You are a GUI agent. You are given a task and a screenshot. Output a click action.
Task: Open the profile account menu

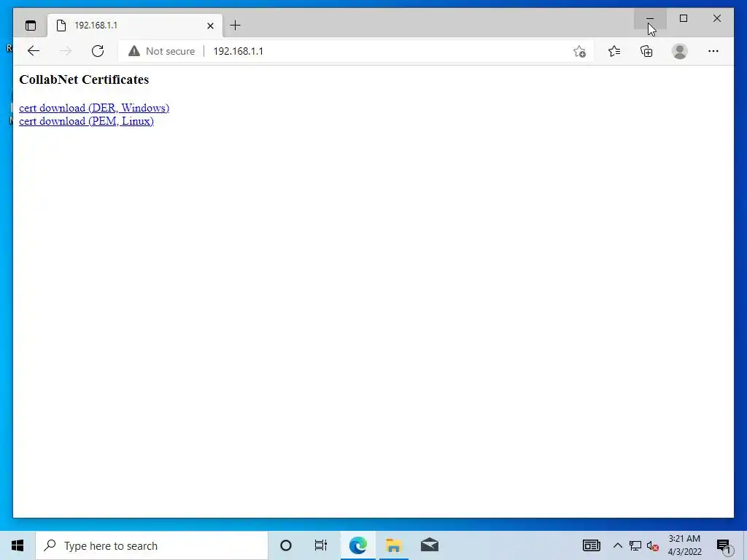tap(680, 51)
